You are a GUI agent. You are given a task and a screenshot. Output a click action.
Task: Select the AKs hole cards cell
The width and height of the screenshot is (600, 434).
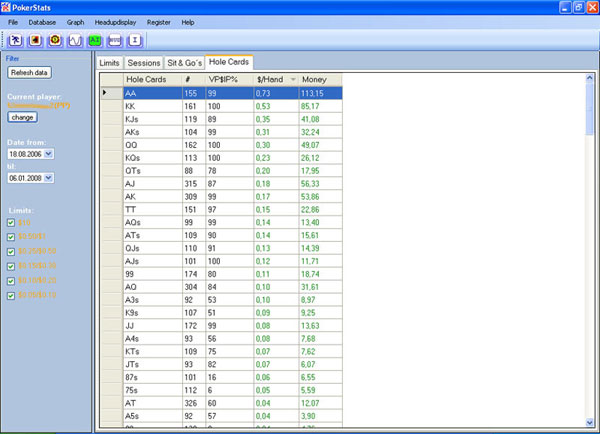coord(153,132)
